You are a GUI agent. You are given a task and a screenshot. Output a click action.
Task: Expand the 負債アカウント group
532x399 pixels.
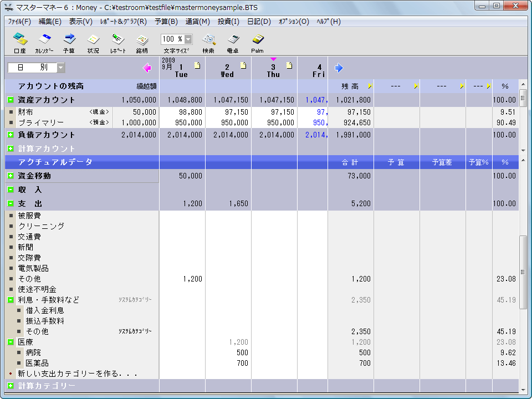pyautogui.click(x=11, y=135)
